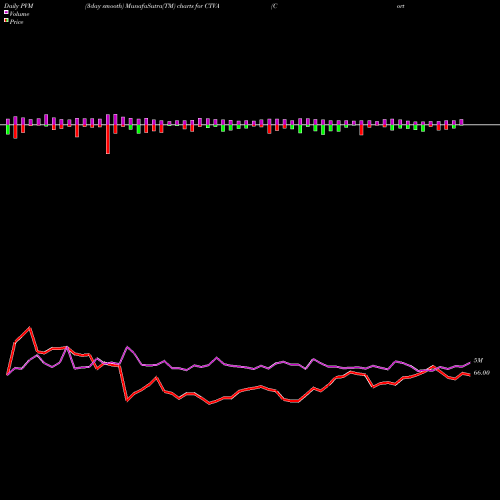Click the 5M volume value label
The width and height of the screenshot is (500, 500).
click(478, 360)
